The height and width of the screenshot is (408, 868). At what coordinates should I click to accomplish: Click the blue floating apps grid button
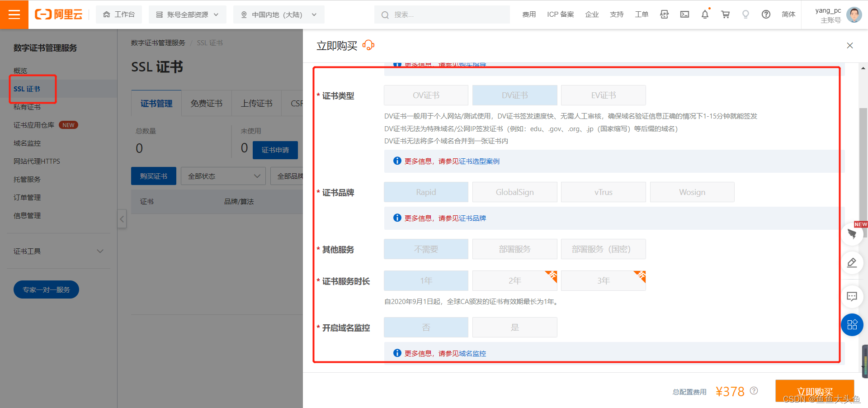852,325
